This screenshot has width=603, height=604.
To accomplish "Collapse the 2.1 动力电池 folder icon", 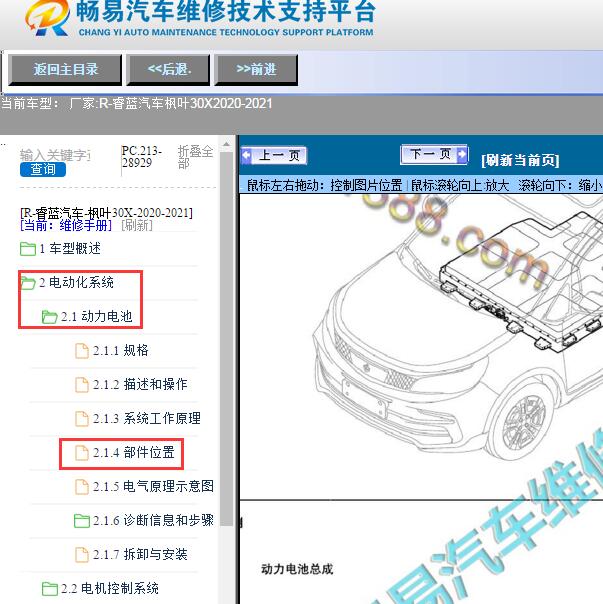I will (49, 317).
